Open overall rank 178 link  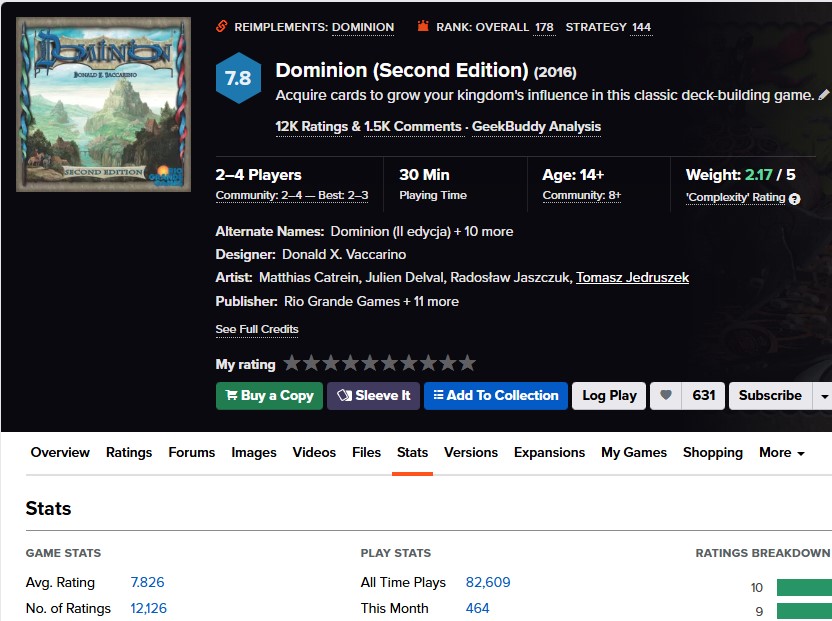pos(544,27)
